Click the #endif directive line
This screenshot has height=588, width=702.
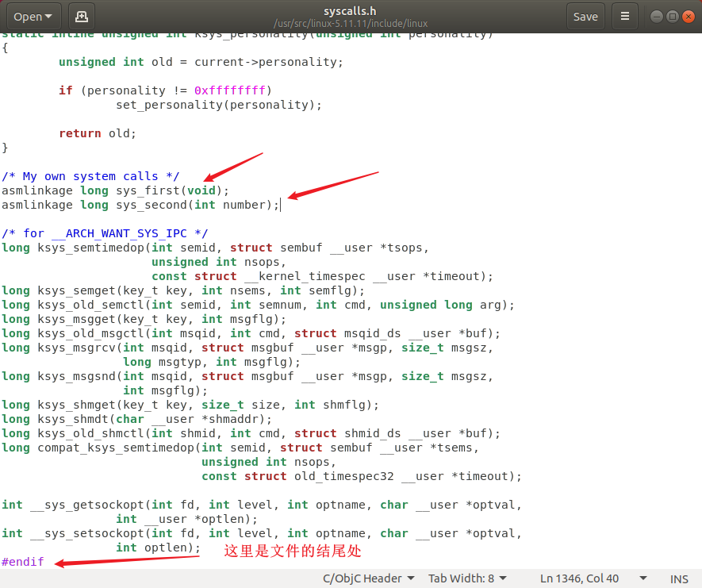tap(23, 562)
